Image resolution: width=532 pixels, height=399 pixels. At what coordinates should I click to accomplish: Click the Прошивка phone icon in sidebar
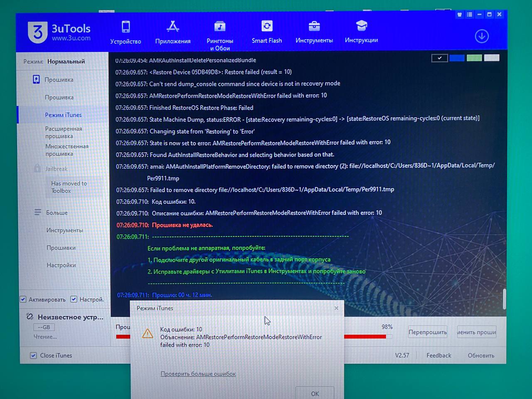[36, 79]
